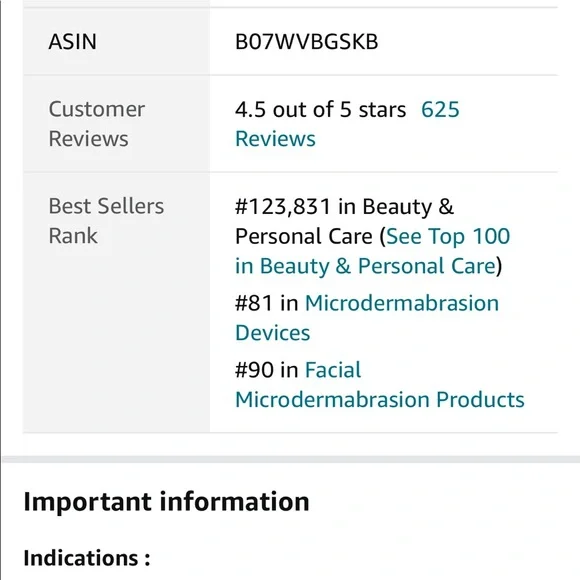
Task: Click the Customer Reviews row label
Action: [97, 124]
